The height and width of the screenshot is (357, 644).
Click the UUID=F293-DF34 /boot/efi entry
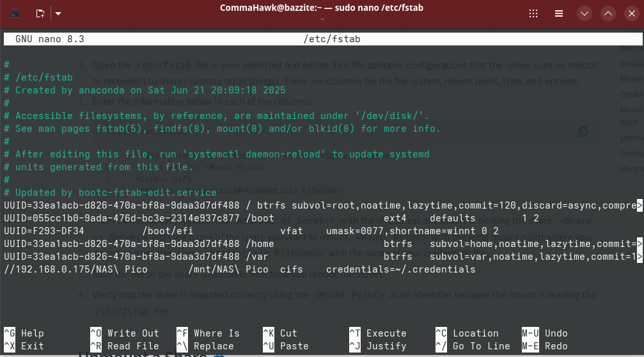pyautogui.click(x=251, y=231)
